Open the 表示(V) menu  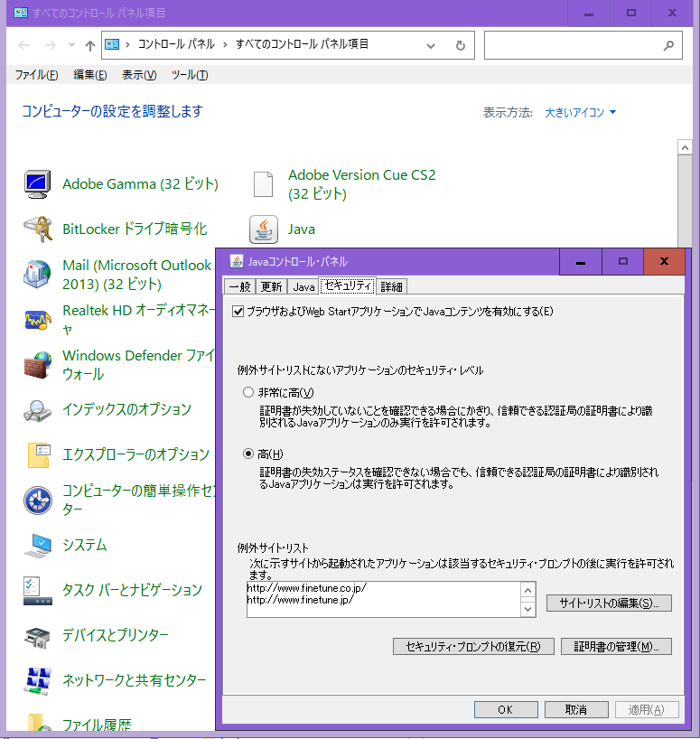pyautogui.click(x=139, y=75)
